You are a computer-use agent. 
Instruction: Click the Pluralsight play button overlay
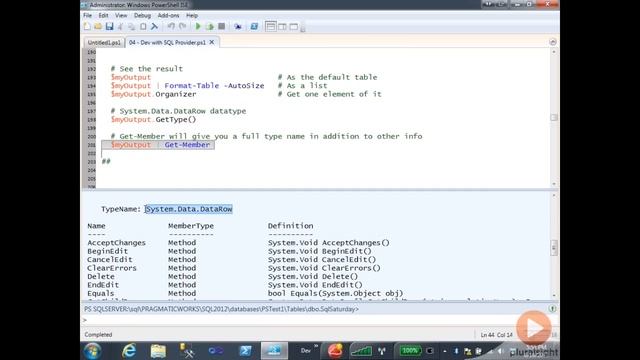(x=533, y=328)
